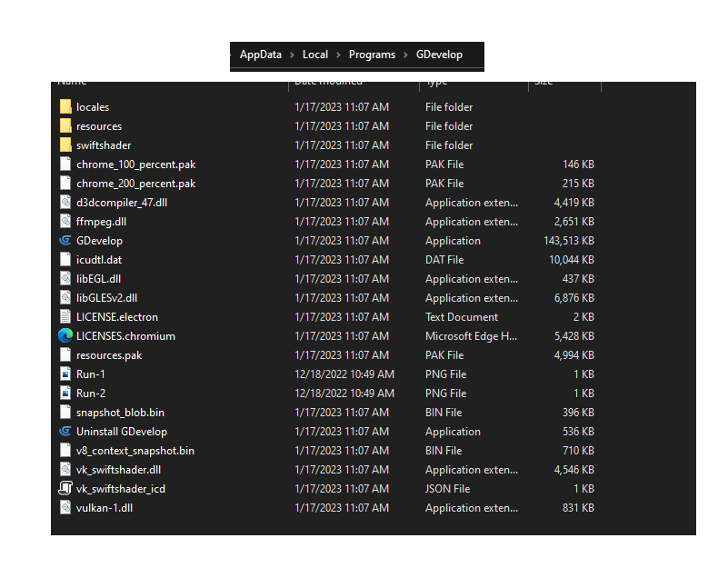The width and height of the screenshot is (728, 578).
Task: Go to AppData in the address path
Action: [x=261, y=55]
